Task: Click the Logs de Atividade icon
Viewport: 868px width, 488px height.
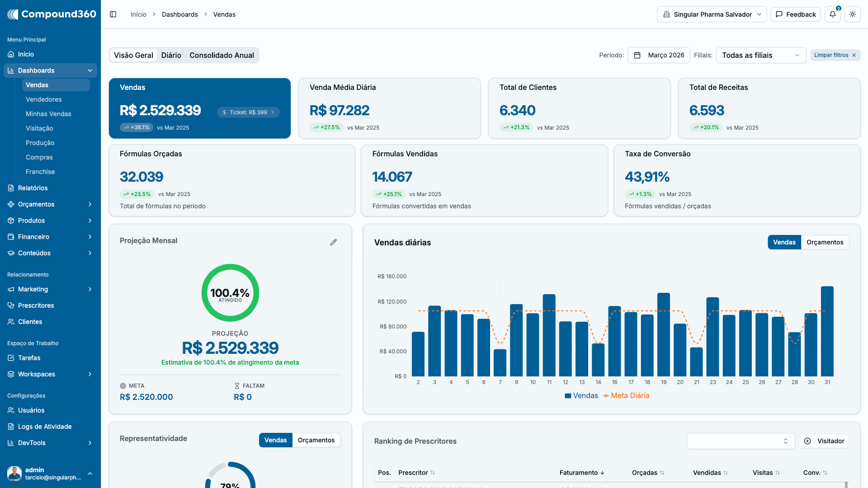Action: [x=11, y=427]
